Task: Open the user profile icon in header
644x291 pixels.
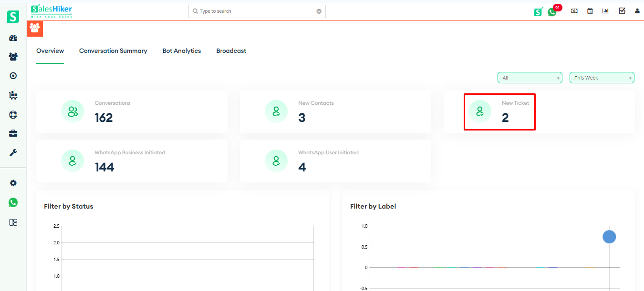Action: pyautogui.click(x=637, y=11)
